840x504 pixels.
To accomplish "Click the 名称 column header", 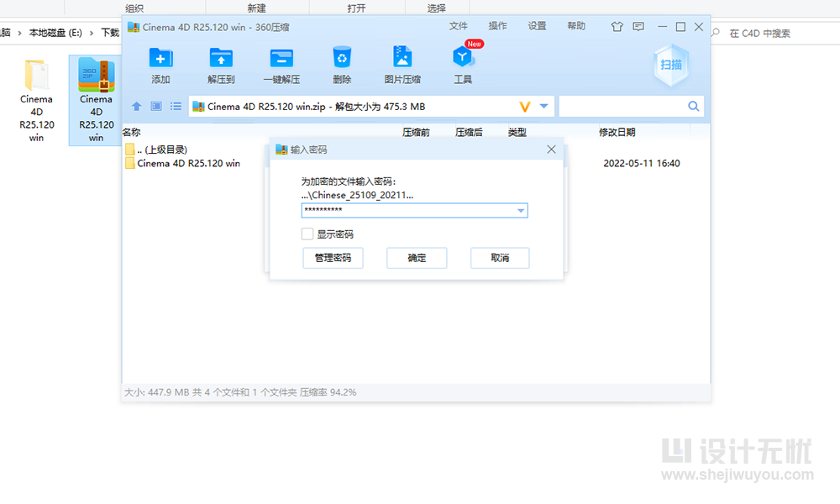I will coord(132,132).
